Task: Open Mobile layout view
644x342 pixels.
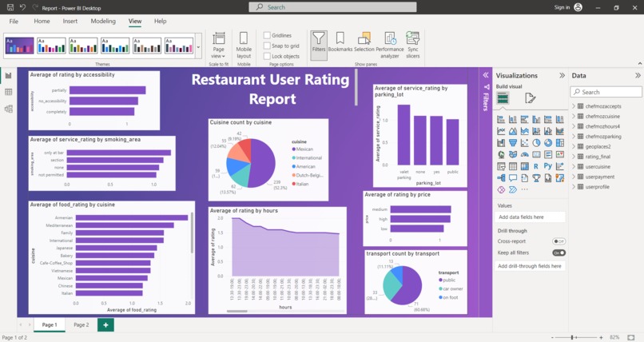Action: pos(244,46)
